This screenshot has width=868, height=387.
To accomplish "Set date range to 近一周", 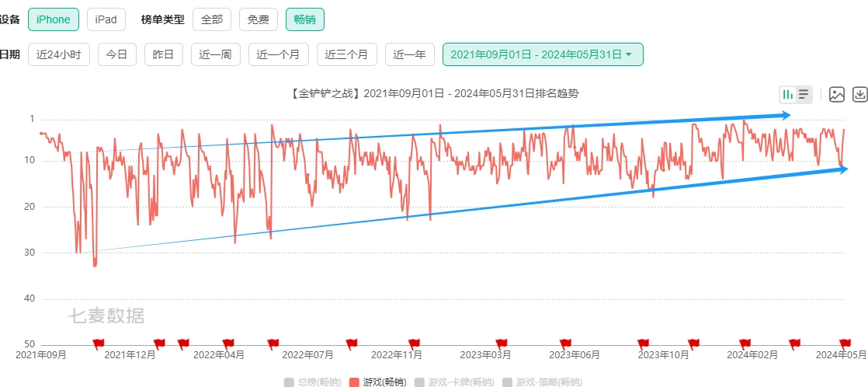I will (215, 54).
